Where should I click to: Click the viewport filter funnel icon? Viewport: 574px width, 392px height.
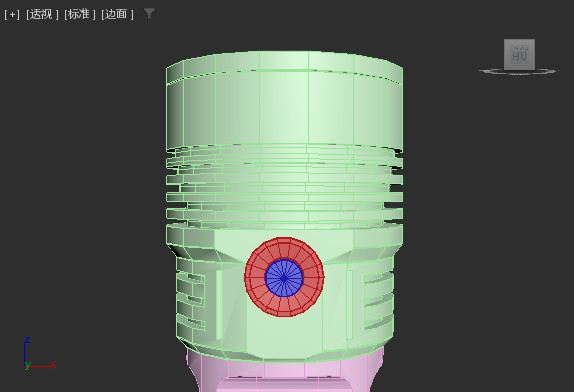click(x=149, y=14)
